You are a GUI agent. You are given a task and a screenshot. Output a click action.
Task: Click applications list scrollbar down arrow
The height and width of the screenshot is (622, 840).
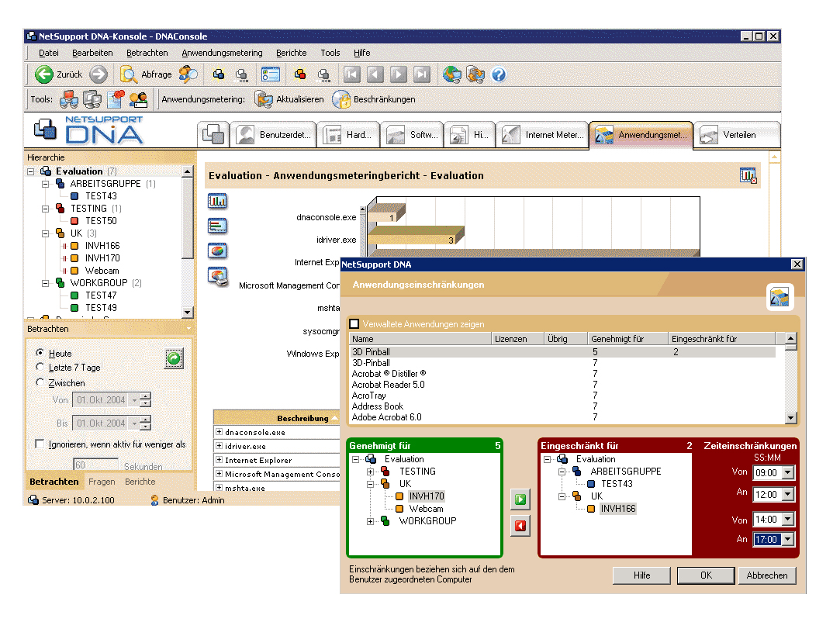[x=790, y=417]
